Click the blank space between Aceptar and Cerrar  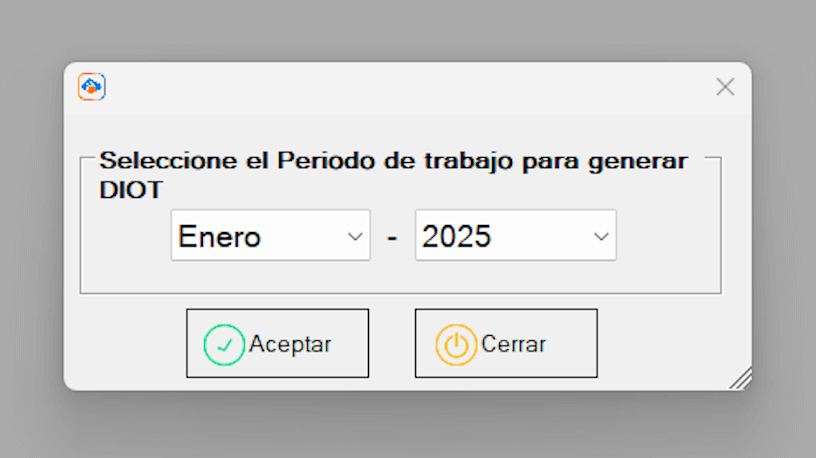pyautogui.click(x=392, y=343)
